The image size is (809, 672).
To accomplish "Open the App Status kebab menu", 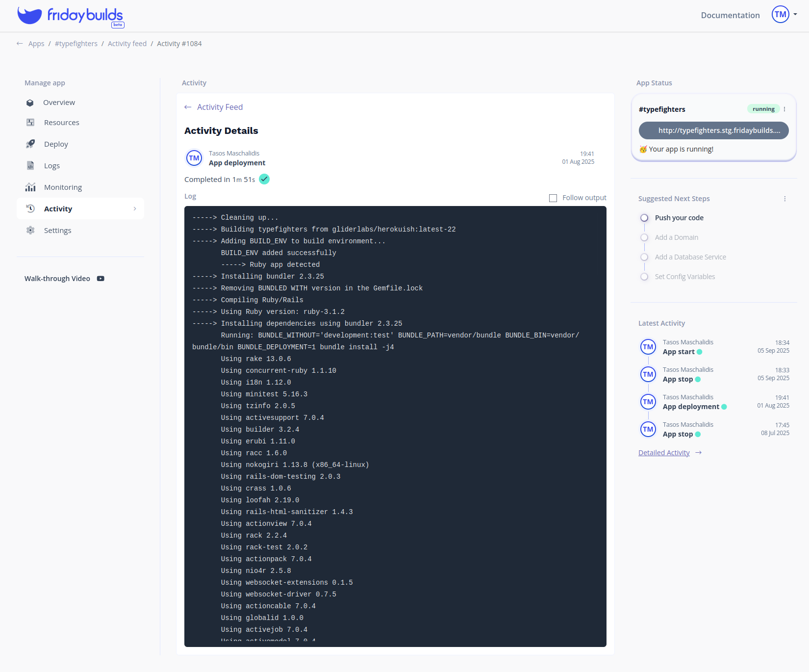I will [784, 109].
